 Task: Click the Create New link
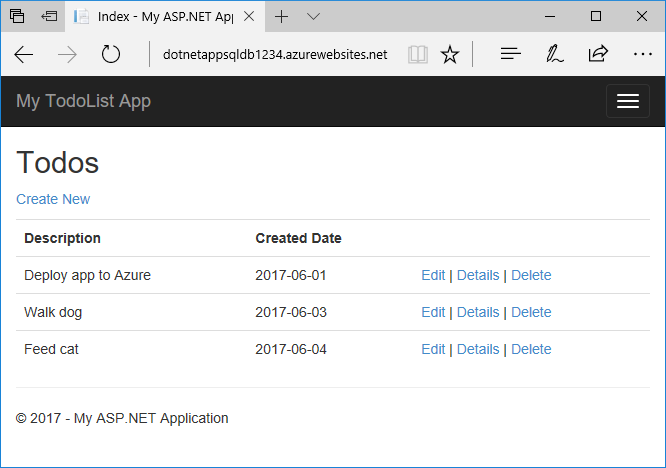point(53,199)
